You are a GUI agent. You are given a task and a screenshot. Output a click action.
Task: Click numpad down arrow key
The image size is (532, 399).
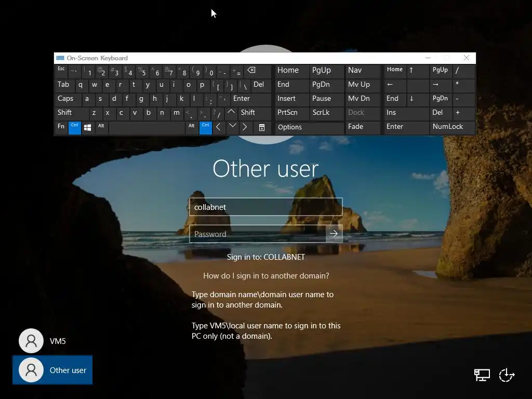[x=418, y=99]
